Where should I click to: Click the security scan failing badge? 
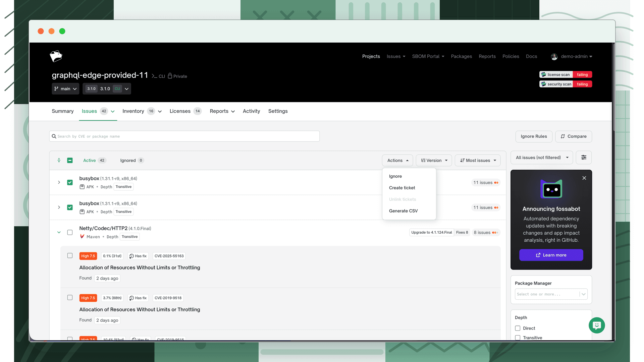566,84
